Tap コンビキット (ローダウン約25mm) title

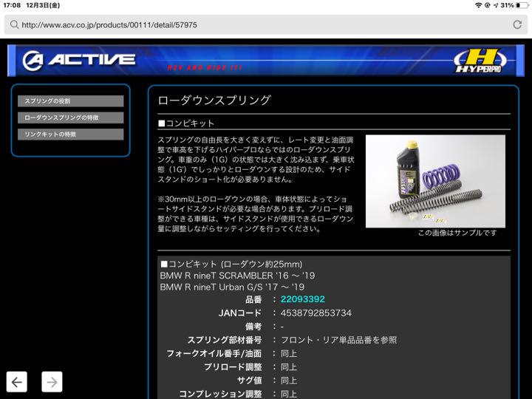point(231,264)
